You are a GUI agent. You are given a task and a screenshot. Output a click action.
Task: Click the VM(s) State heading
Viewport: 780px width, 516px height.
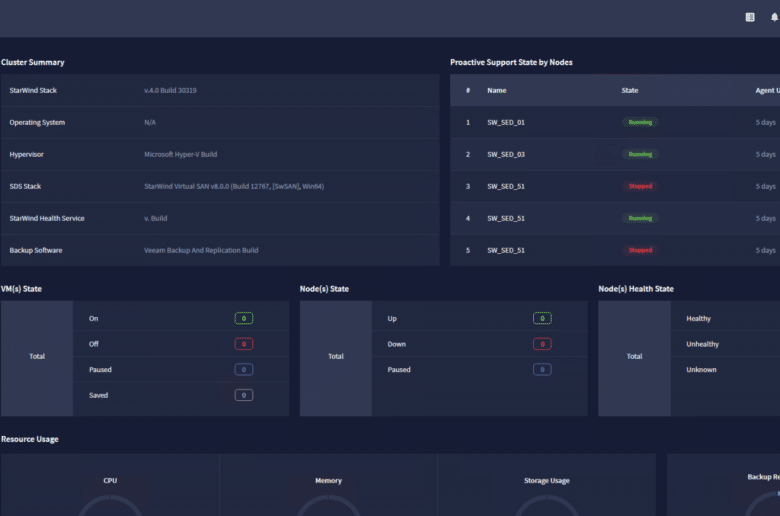[x=21, y=289]
